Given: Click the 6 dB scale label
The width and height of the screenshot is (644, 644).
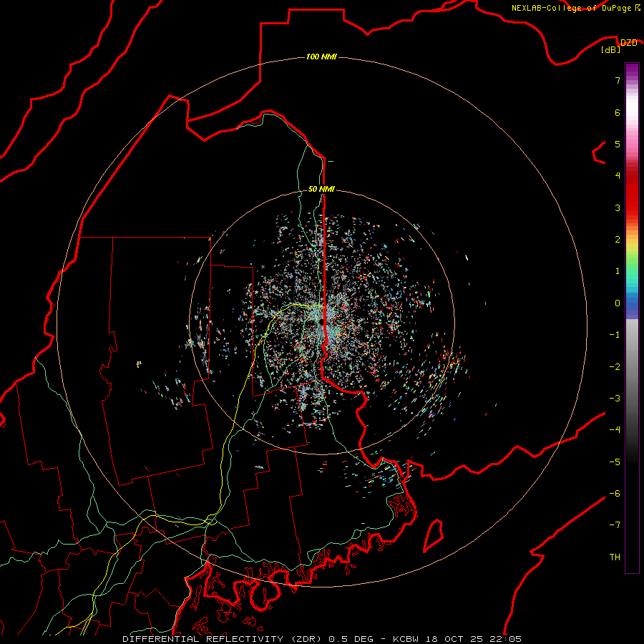Looking at the screenshot, I should click(618, 112).
